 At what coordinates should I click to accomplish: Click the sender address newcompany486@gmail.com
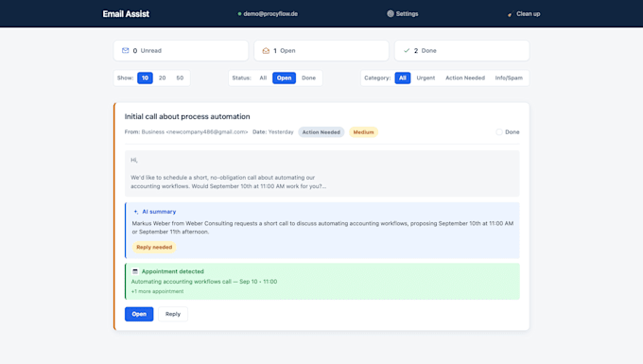coord(207,132)
